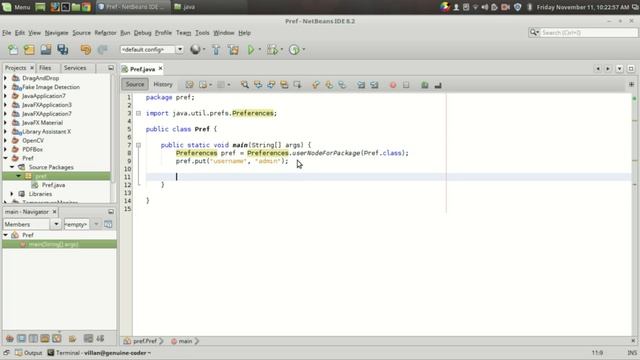640x360 pixels.
Task: Open the Debug menu
Action: point(142,33)
